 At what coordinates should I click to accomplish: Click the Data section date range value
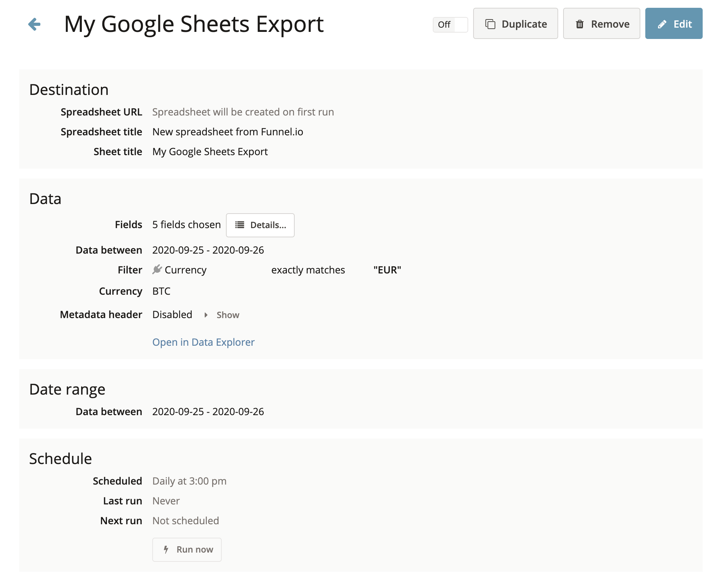(x=208, y=250)
